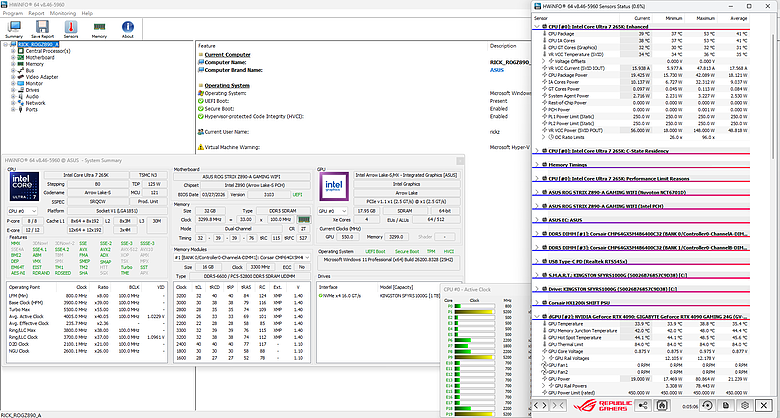Click the P9 core clock bar
Image resolution: width=780 pixels, height=418 pixels.
(x=476, y=357)
